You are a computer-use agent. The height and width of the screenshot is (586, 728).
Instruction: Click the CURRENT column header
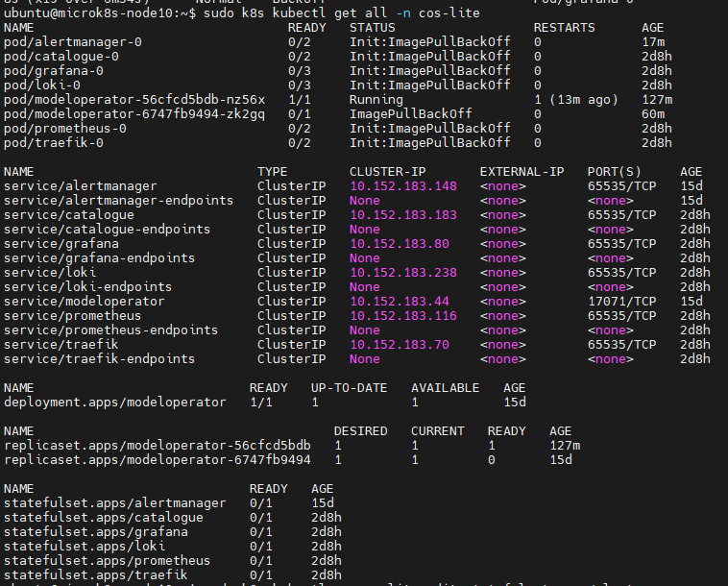point(438,431)
